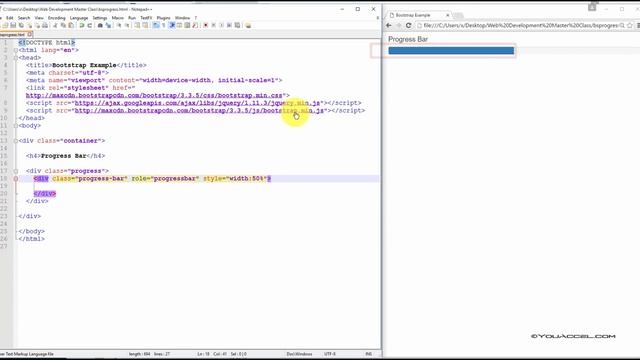The width and height of the screenshot is (640, 360).
Task: Click the Paste clipboard icon
Action: click(x=71, y=25)
